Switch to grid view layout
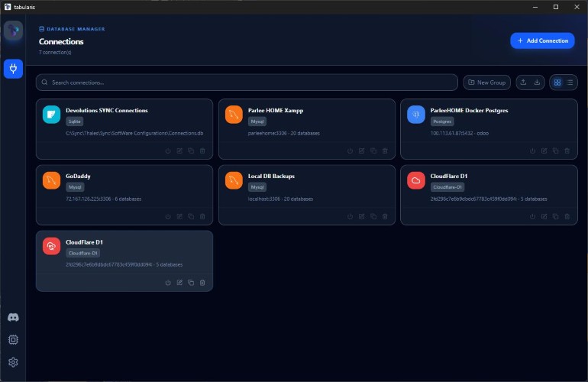588x382 pixels. 557,83
